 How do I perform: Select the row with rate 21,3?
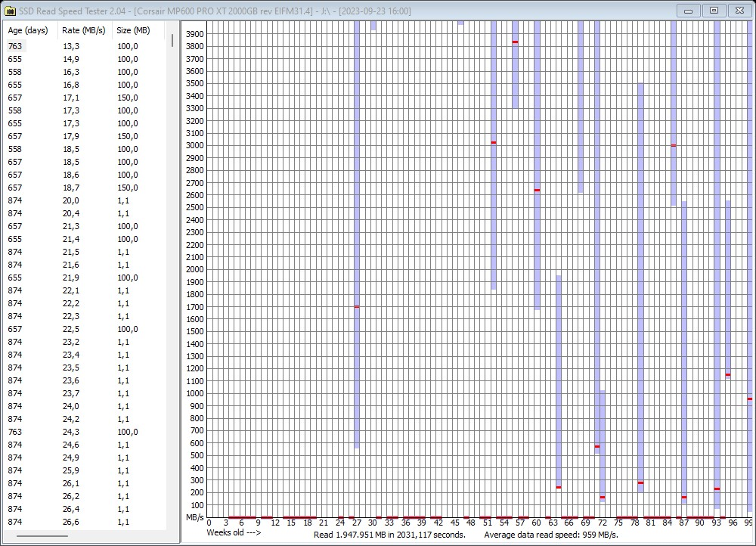coord(85,226)
